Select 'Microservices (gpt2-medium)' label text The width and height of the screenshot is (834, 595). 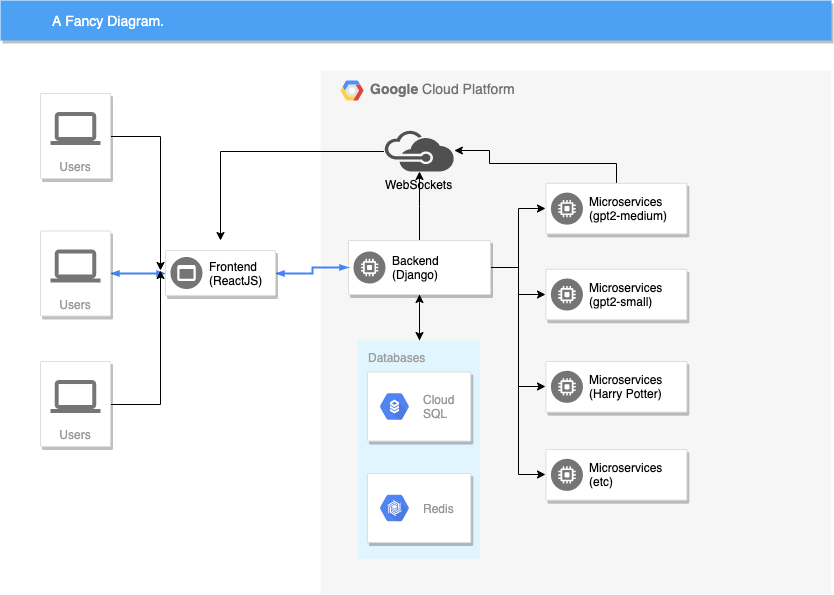[x=628, y=209]
